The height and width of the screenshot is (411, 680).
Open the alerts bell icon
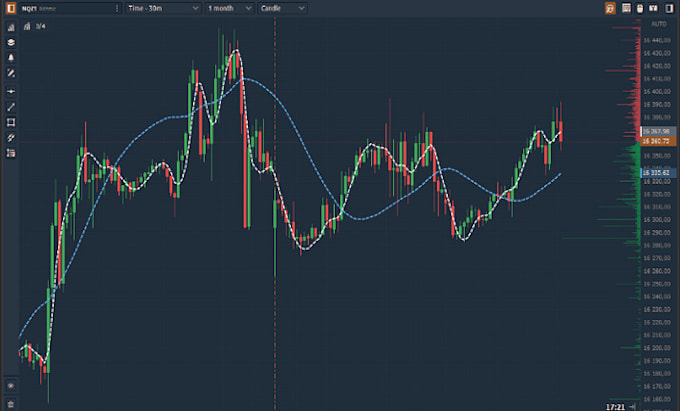(x=11, y=58)
